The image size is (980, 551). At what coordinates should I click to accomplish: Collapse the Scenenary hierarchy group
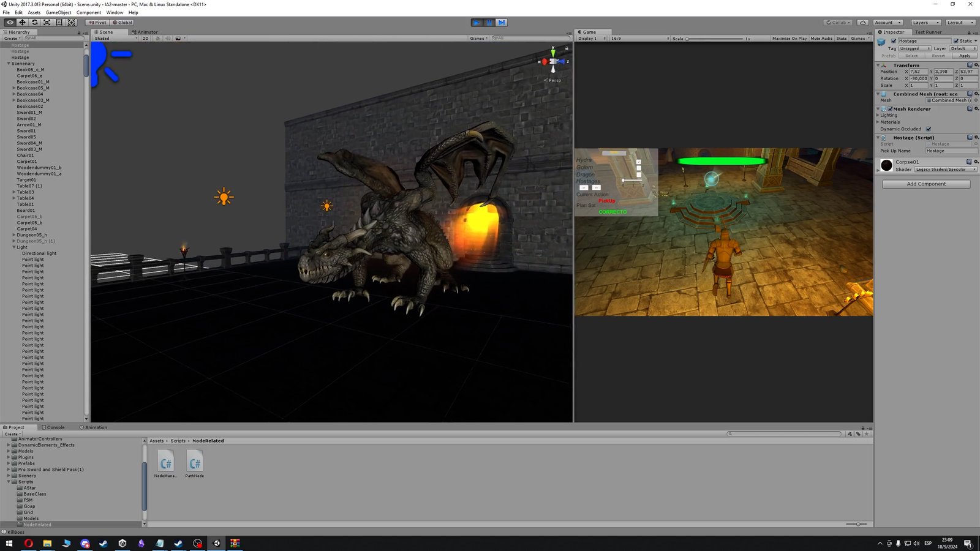pyautogui.click(x=9, y=64)
